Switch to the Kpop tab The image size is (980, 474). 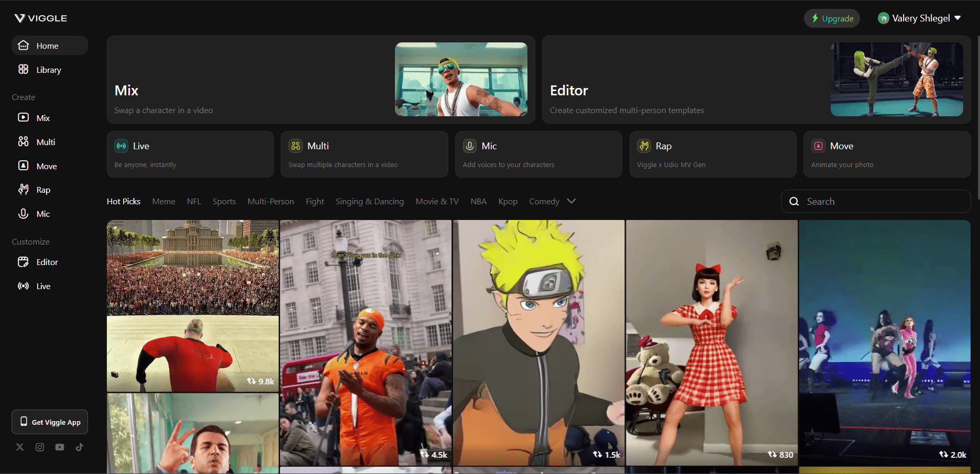508,202
